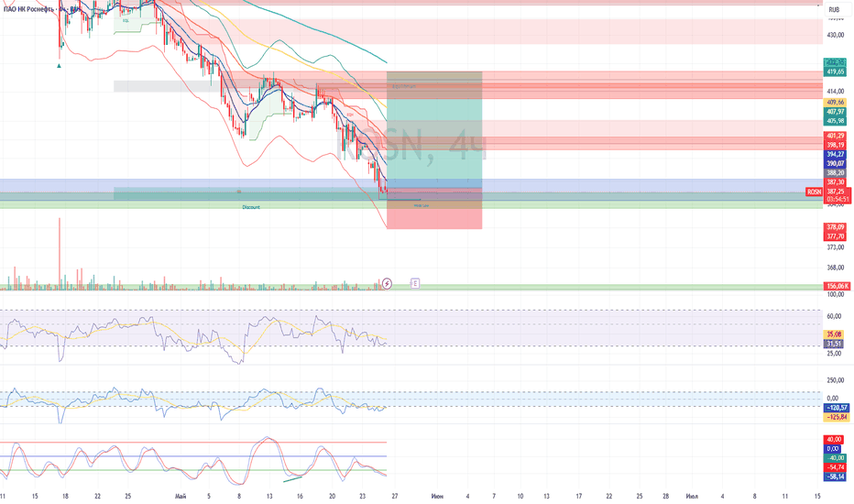Click the -58,14 oscillator value label
This screenshot has width=854, height=504.
click(x=836, y=477)
